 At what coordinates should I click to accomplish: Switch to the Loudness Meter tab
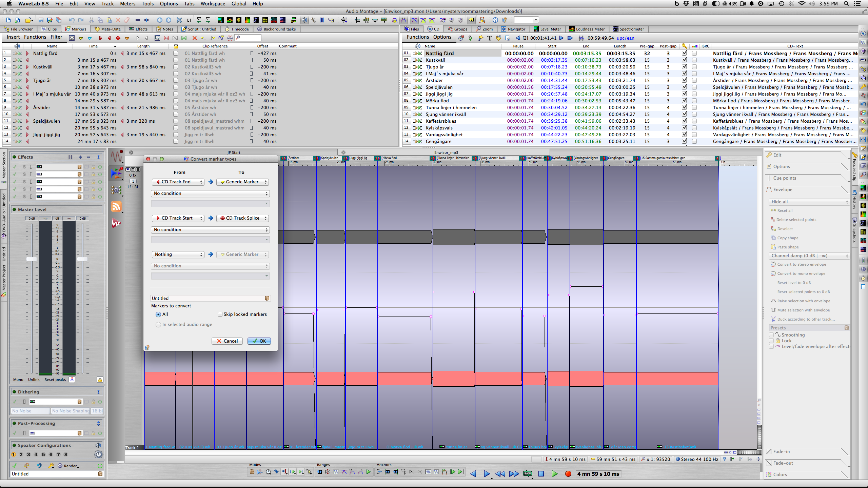(587, 29)
